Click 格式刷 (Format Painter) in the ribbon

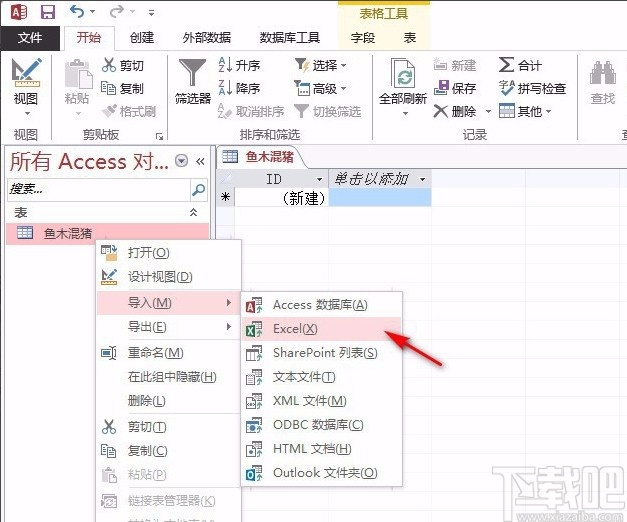[129, 111]
